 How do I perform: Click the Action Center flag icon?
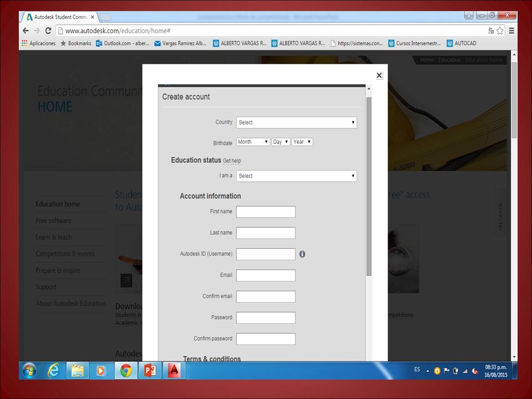[x=447, y=371]
